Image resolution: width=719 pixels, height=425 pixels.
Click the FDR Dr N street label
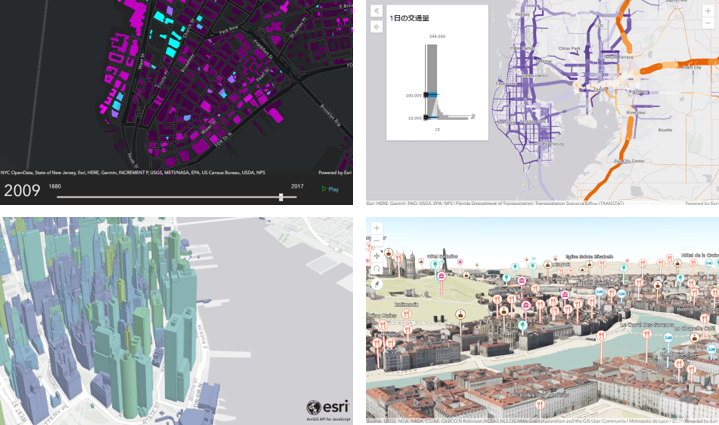223,139
